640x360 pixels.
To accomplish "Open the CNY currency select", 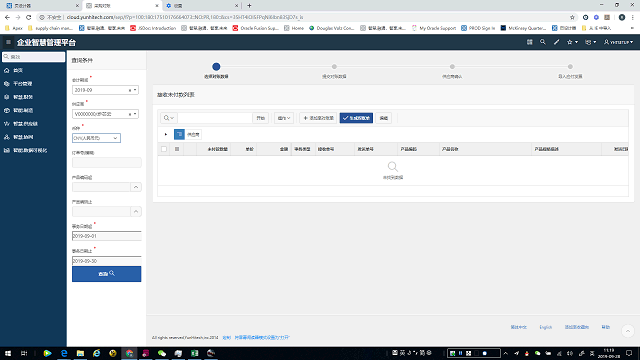I will tap(96, 138).
